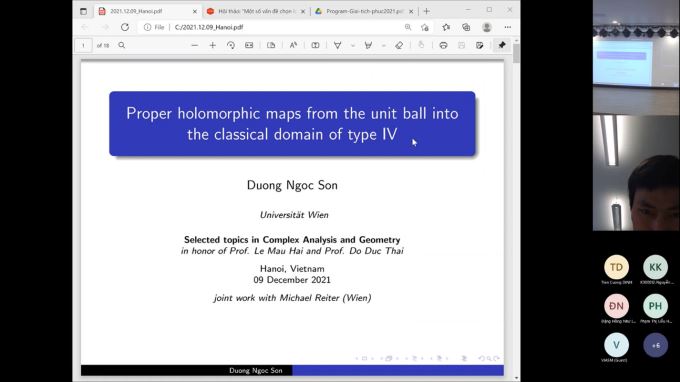Refresh the current page
The height and width of the screenshot is (382, 680).
(x=125, y=27)
